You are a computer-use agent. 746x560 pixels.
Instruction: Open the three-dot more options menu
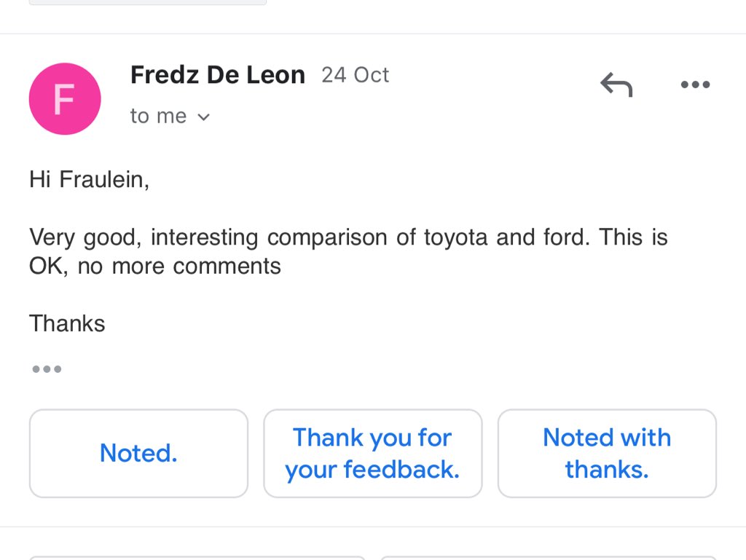pos(694,85)
